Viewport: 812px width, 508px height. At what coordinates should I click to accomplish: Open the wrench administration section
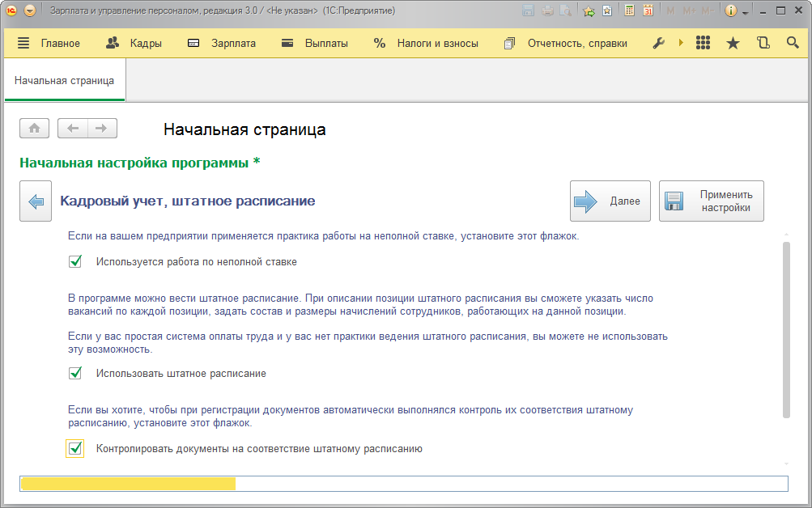pyautogui.click(x=658, y=43)
